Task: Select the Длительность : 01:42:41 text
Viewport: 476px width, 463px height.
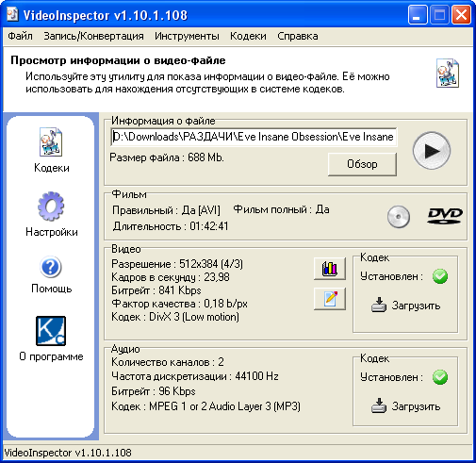Action: 171,226
